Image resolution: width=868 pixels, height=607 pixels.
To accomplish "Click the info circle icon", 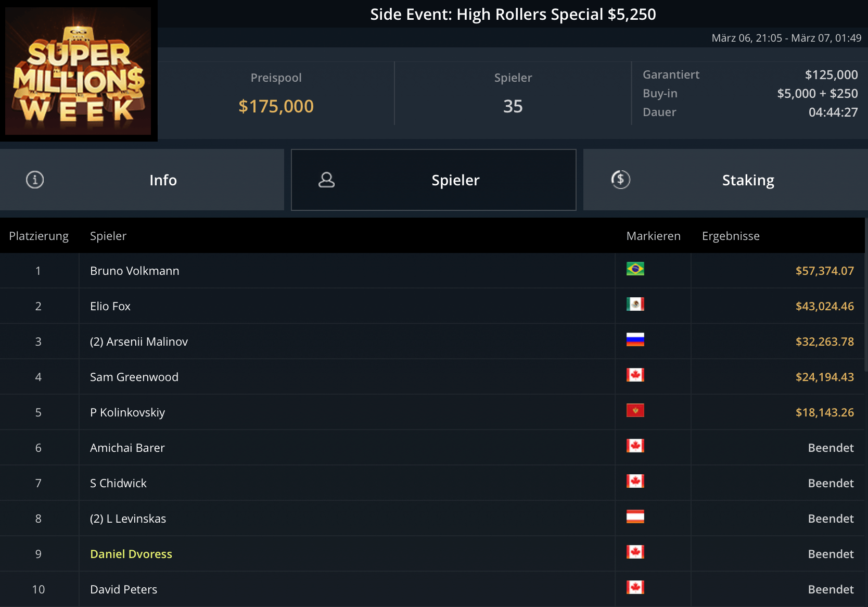I will [x=35, y=180].
